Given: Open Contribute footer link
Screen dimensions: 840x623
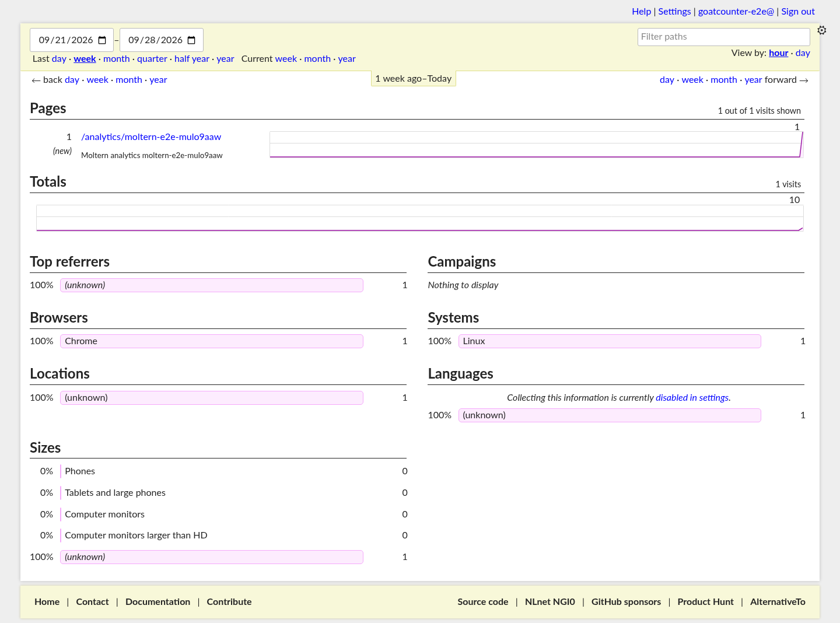Looking at the screenshot, I should 229,602.
